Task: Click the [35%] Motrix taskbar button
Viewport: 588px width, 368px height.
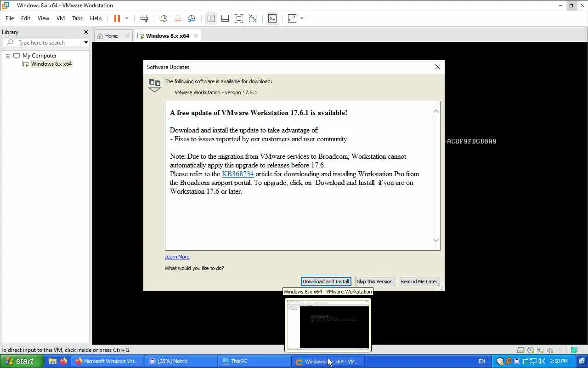Action: (181, 361)
